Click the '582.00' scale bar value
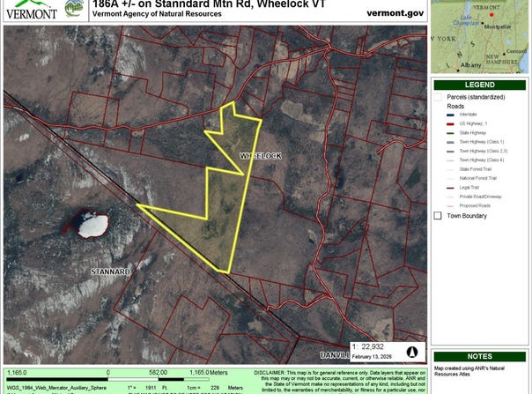Viewport: 532px width, 394px height. 159,373
